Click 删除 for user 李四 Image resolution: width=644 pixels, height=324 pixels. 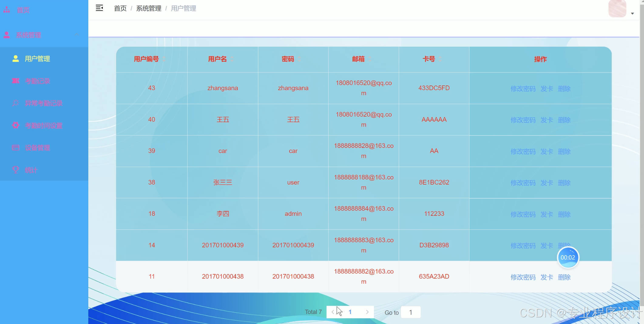(564, 214)
